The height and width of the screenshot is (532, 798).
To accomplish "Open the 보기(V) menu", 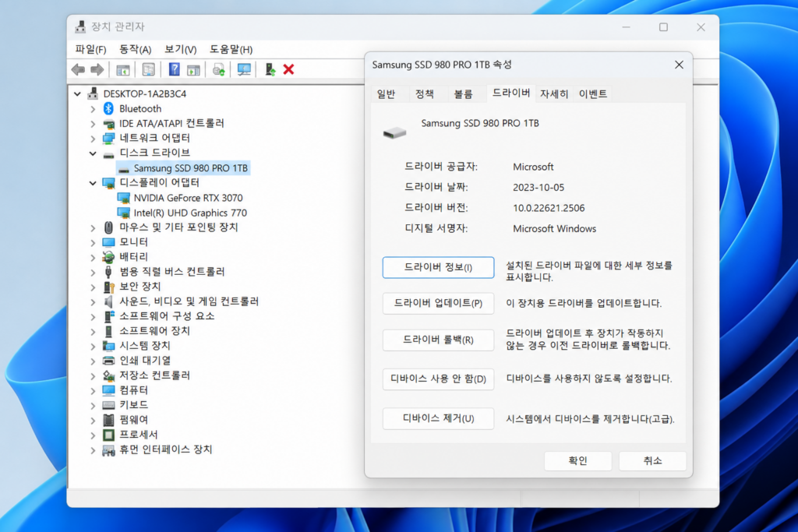I will click(180, 49).
